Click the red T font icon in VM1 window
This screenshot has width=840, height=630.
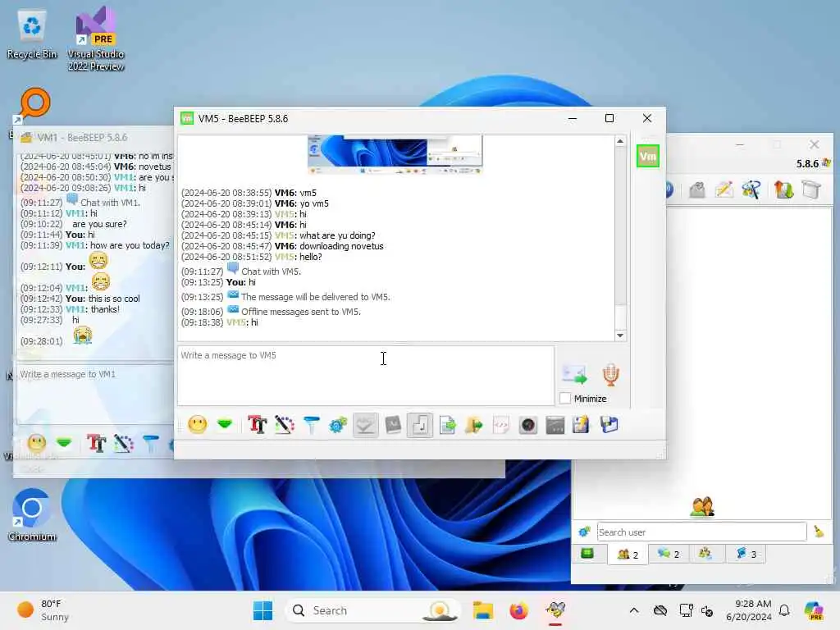click(x=97, y=443)
